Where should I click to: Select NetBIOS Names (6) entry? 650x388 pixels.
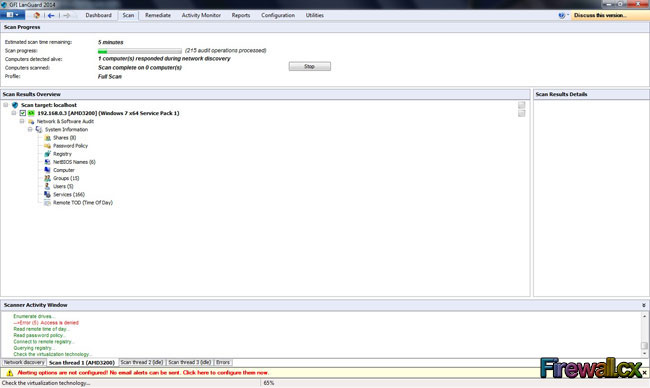[x=74, y=162]
